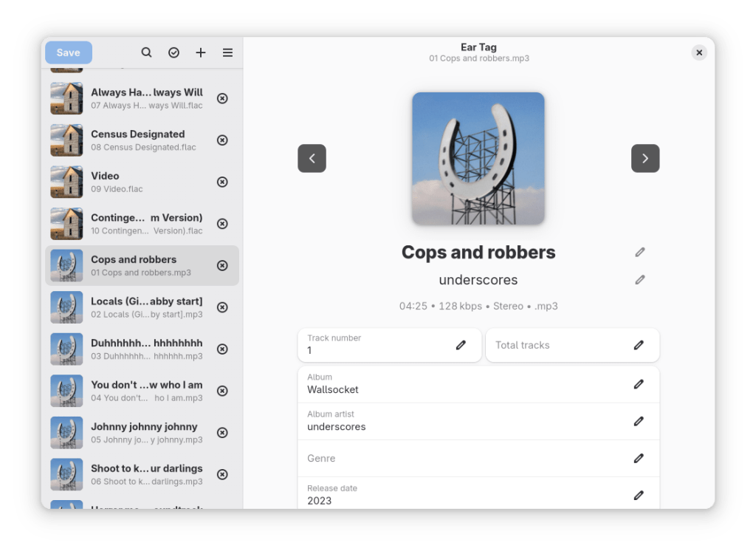The width and height of the screenshot is (756, 554).
Task: Open the hamburger main menu
Action: (227, 52)
